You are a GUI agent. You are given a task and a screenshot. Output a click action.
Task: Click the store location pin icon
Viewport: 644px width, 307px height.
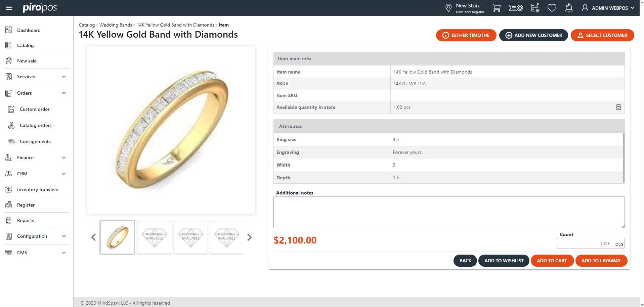(448, 8)
